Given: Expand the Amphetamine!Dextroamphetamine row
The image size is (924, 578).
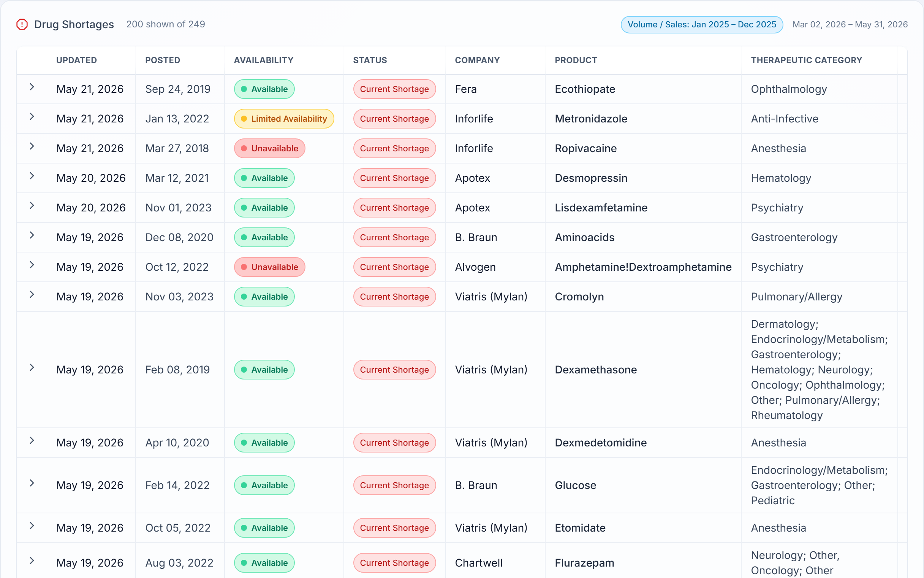Looking at the screenshot, I should (32, 265).
